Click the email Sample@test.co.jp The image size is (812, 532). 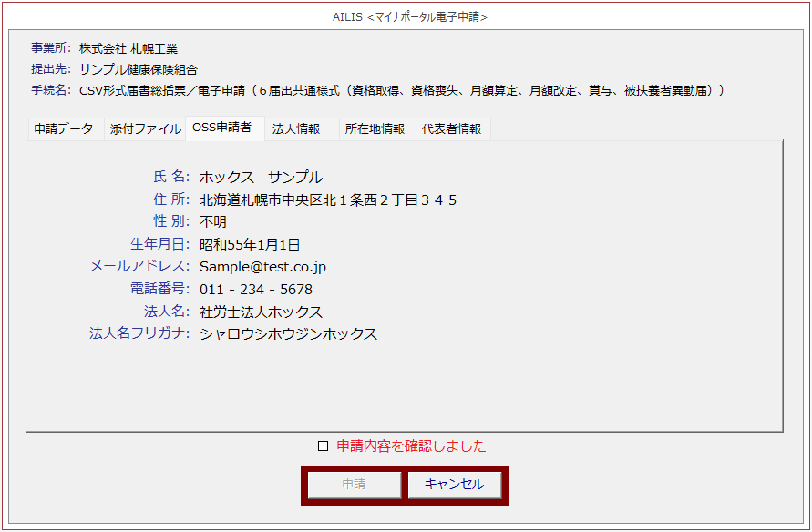(x=262, y=267)
